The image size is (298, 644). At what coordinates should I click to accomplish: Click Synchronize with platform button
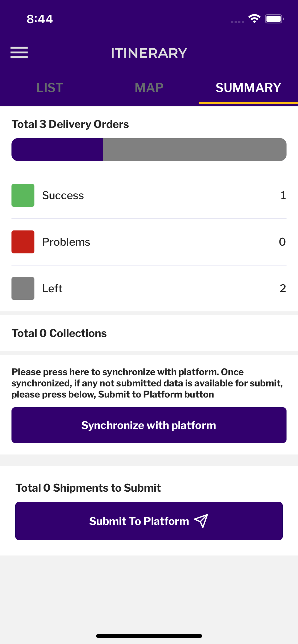[149, 425]
